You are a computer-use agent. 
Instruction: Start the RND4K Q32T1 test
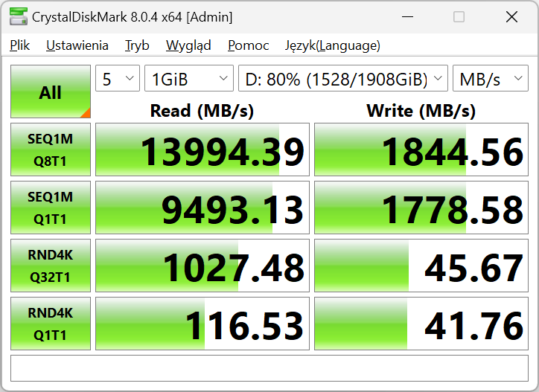(x=51, y=266)
